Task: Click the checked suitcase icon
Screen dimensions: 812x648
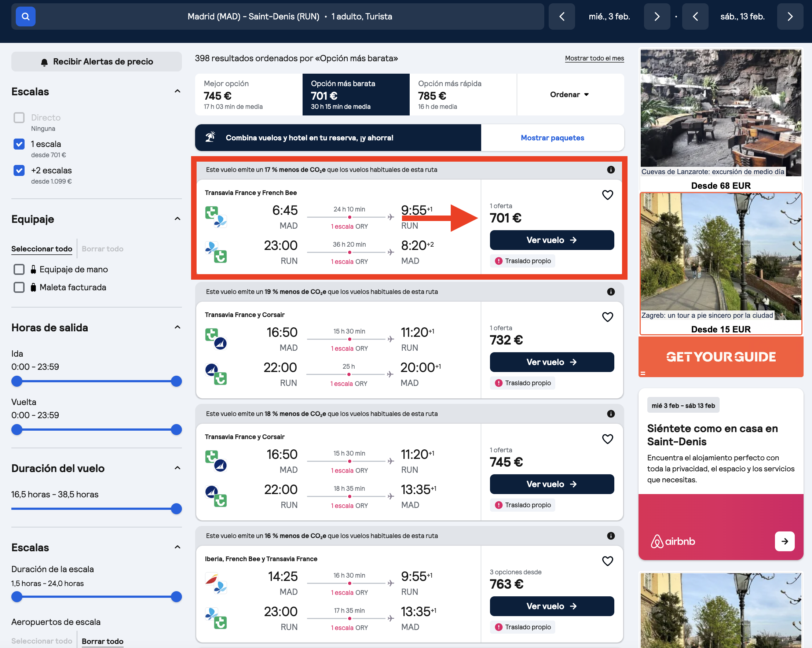Action: (33, 287)
